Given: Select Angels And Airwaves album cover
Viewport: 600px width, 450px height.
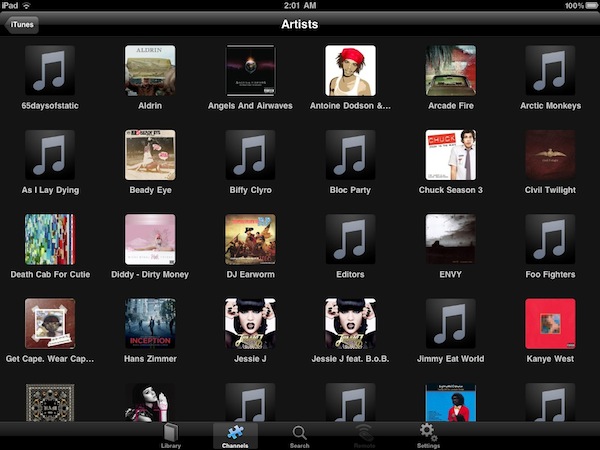Looking at the screenshot, I should [x=250, y=70].
